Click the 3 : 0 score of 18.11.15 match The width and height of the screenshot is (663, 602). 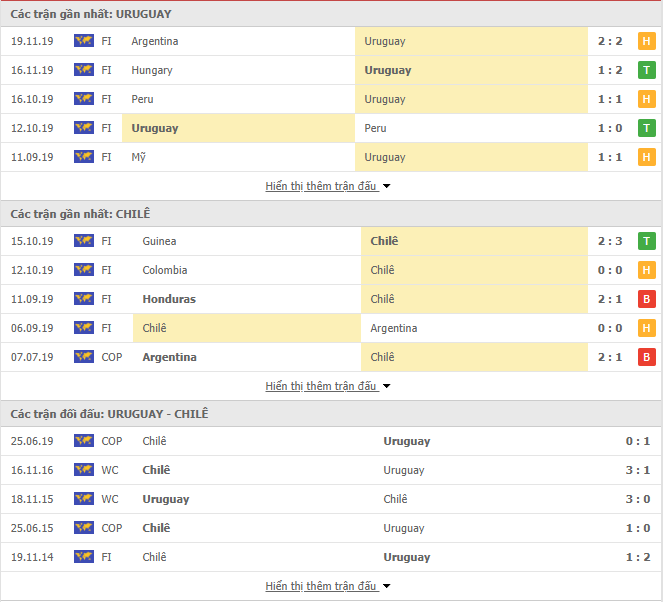[x=638, y=499]
